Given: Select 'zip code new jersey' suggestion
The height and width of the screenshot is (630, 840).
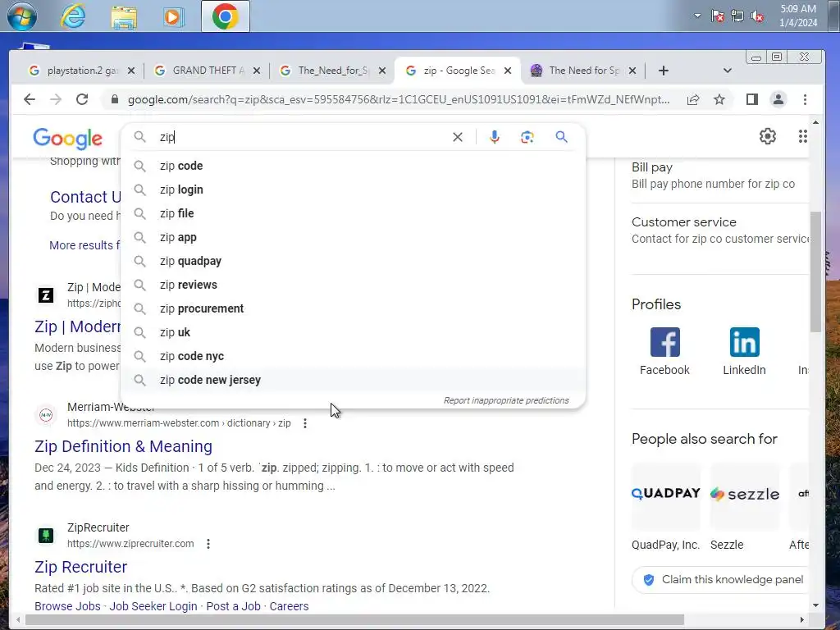Looking at the screenshot, I should [x=354, y=380].
